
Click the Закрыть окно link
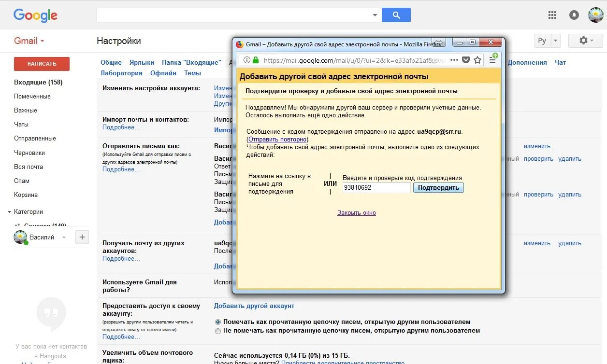click(x=357, y=213)
